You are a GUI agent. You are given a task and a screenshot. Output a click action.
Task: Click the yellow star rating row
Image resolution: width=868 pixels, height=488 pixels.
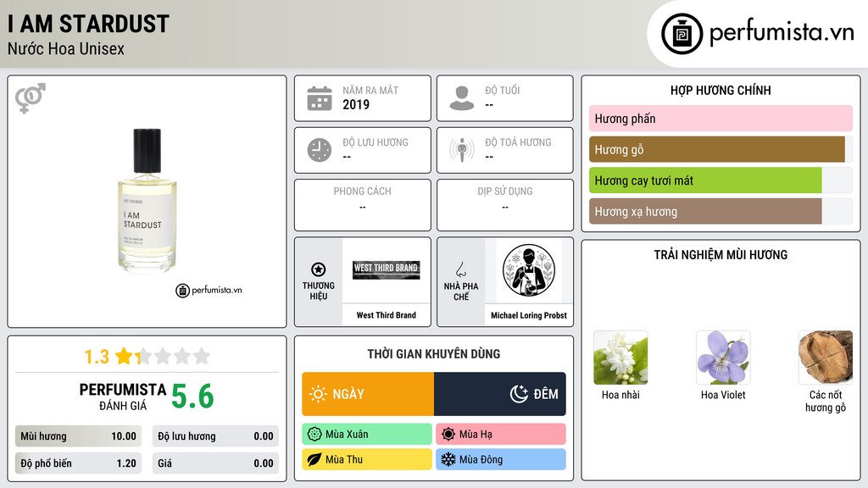[x=163, y=356]
